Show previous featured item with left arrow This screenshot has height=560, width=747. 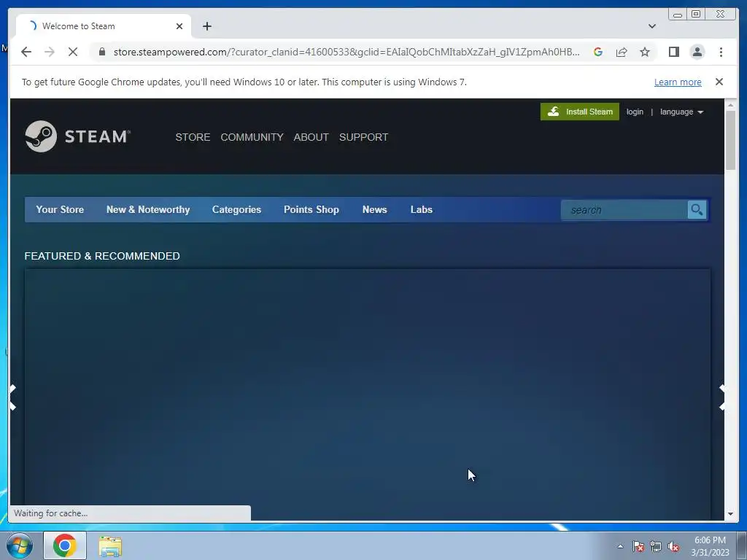[13, 397]
